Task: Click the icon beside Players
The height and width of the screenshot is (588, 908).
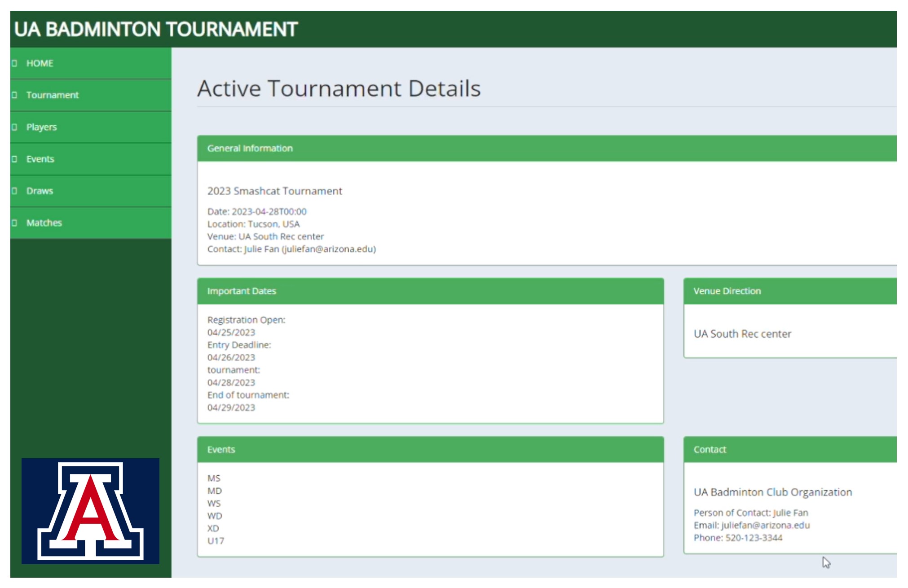Action: pos(15,127)
